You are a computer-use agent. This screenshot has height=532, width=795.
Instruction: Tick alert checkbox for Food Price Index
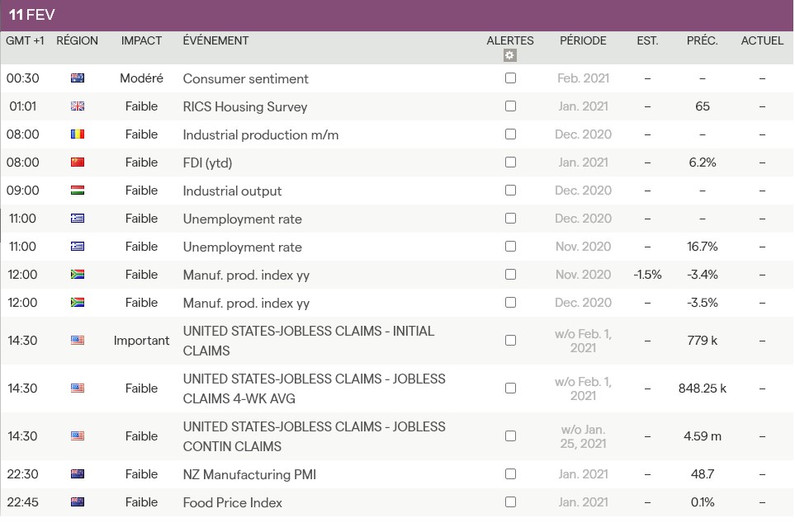point(510,501)
